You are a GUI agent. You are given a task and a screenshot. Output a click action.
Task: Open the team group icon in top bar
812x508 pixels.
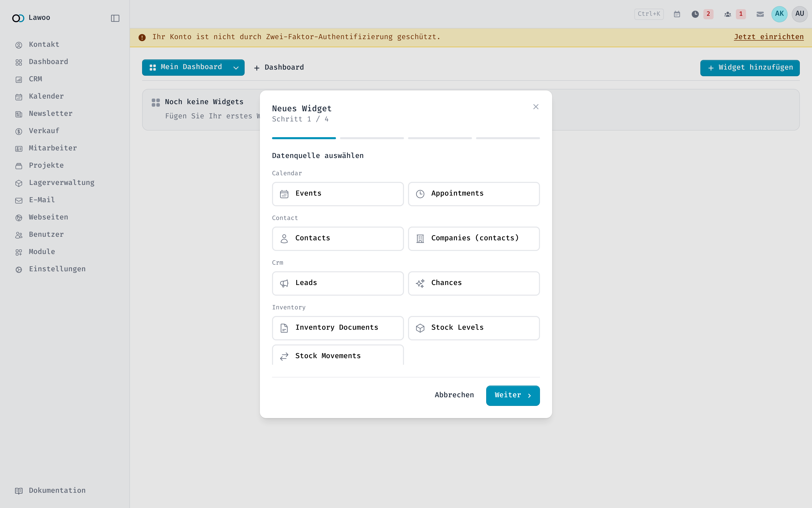(728, 14)
